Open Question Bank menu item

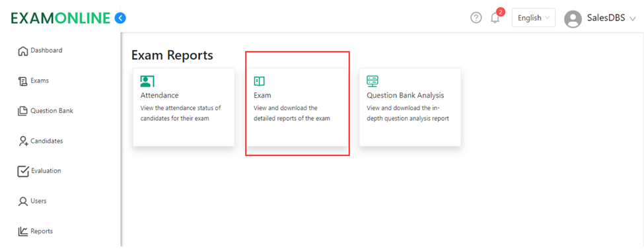pos(46,111)
